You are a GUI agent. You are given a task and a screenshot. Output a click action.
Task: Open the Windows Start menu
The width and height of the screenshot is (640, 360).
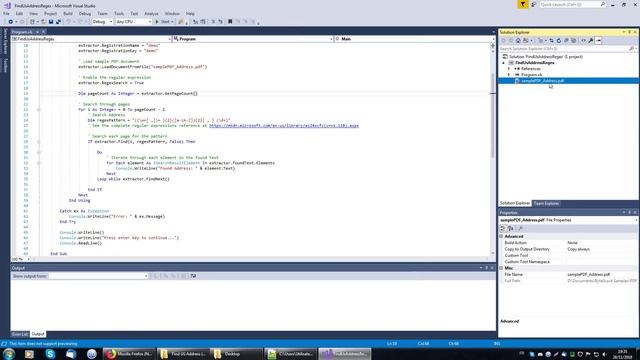(x=9, y=354)
